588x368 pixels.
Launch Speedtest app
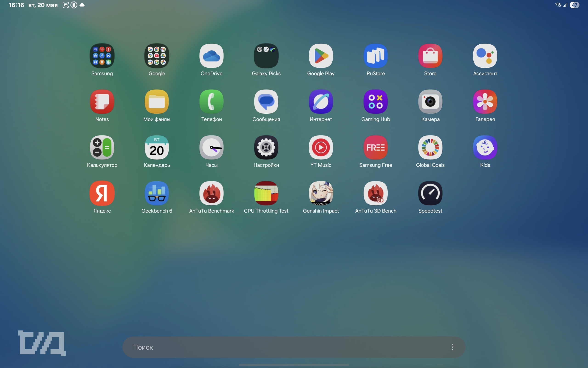tap(430, 193)
